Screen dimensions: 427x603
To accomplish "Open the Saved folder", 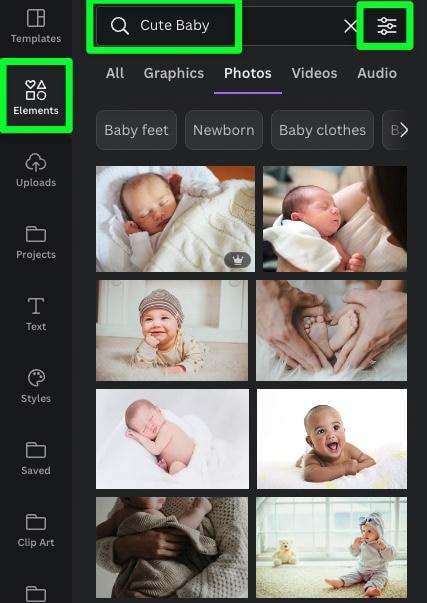I will pyautogui.click(x=36, y=458).
